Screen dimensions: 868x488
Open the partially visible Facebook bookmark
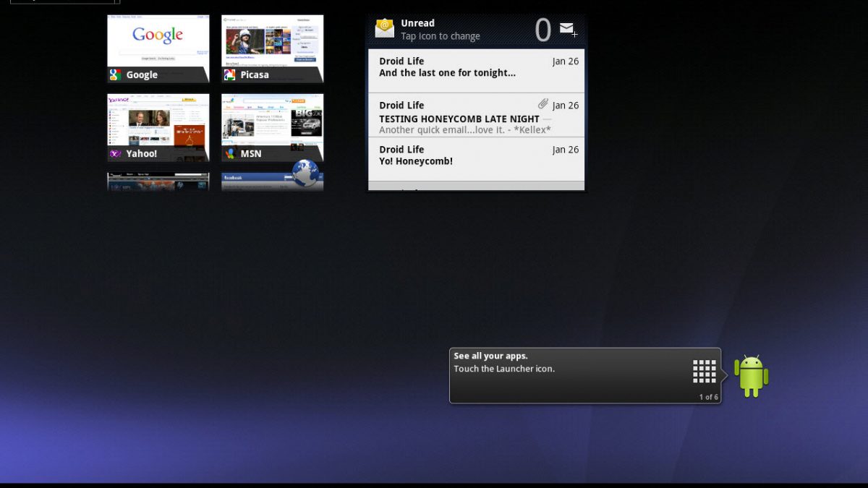click(x=260, y=182)
